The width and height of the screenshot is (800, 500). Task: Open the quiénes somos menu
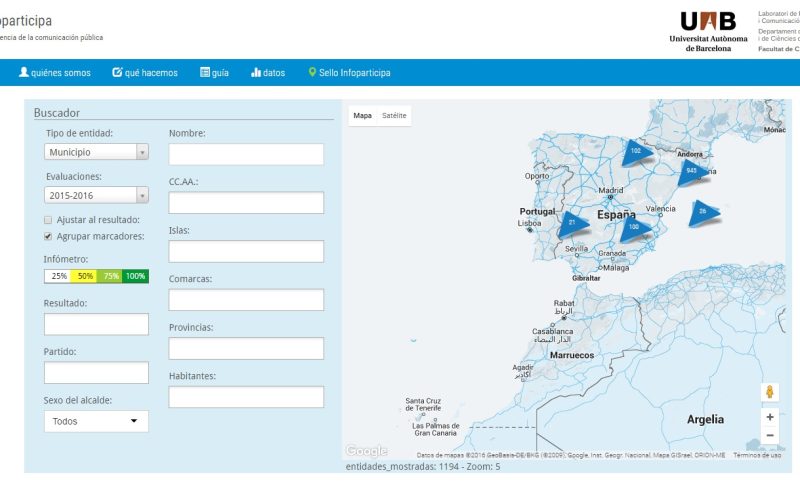55,72
